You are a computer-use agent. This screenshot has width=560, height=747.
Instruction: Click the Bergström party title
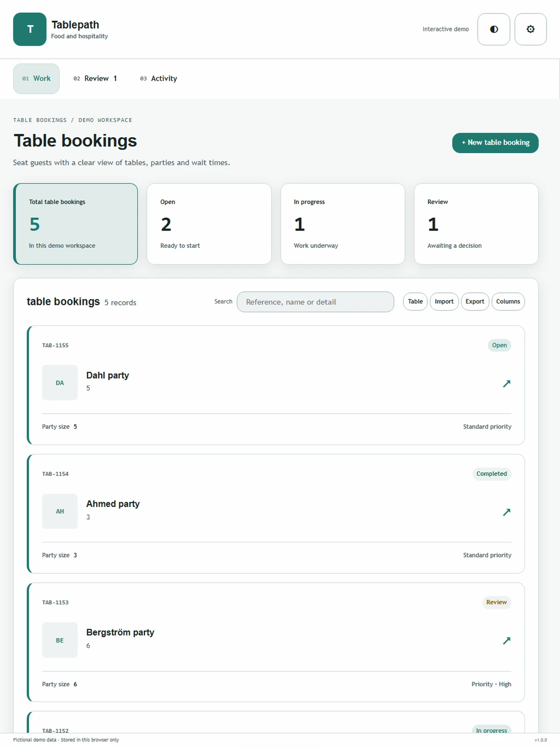[120, 632]
